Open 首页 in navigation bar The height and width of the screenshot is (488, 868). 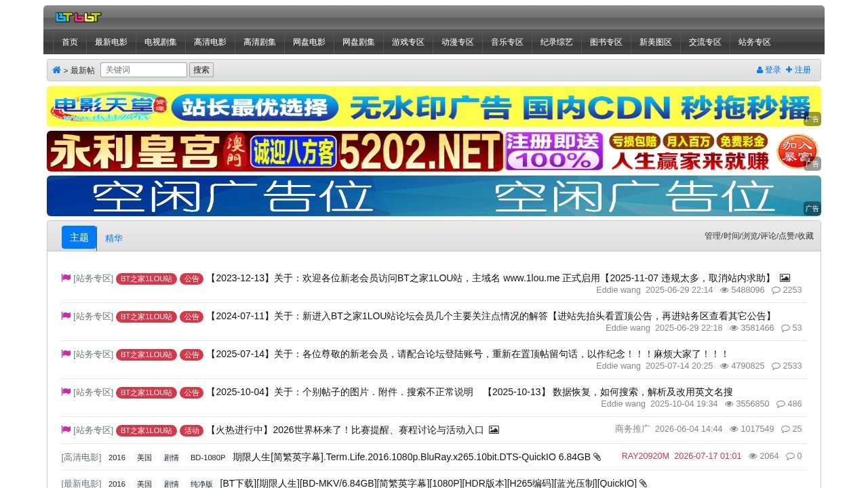70,42
